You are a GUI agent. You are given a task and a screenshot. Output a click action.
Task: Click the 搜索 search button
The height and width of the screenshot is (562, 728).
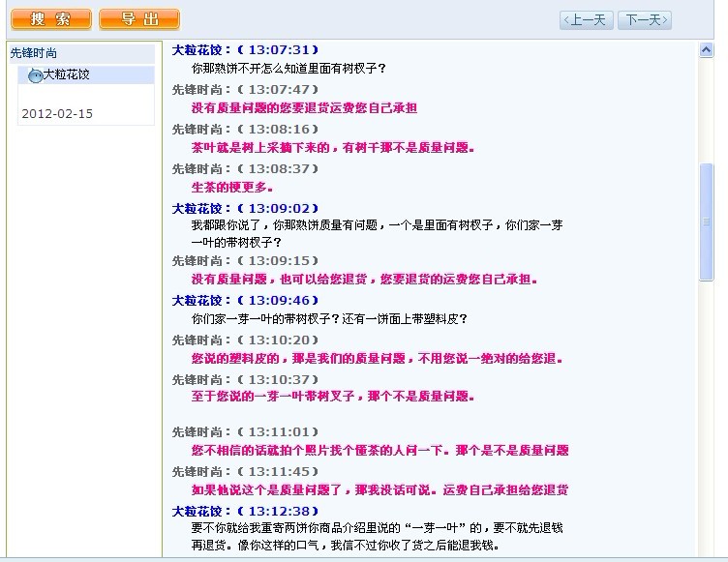[x=50, y=19]
